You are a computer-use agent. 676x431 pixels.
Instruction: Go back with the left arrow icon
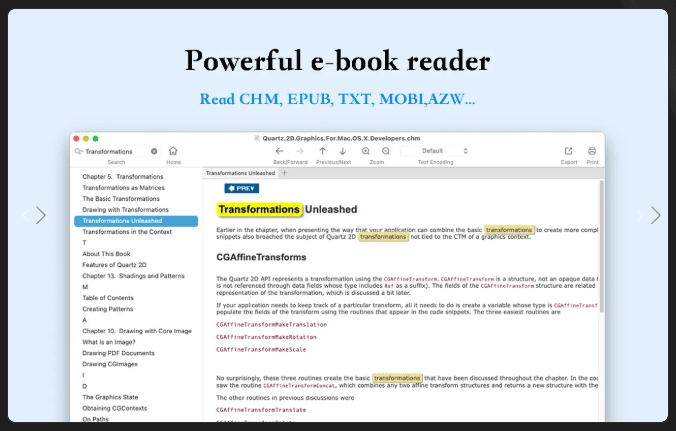pyautogui.click(x=279, y=151)
